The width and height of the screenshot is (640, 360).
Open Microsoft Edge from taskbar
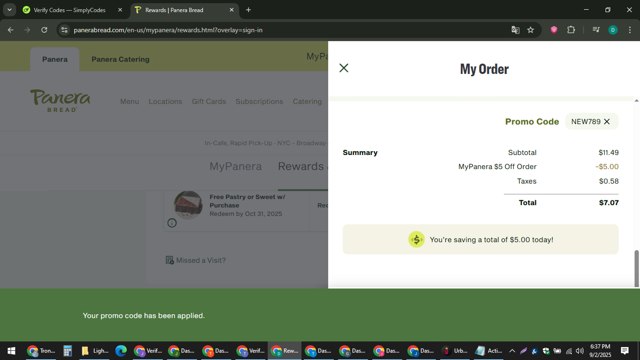coord(121,351)
